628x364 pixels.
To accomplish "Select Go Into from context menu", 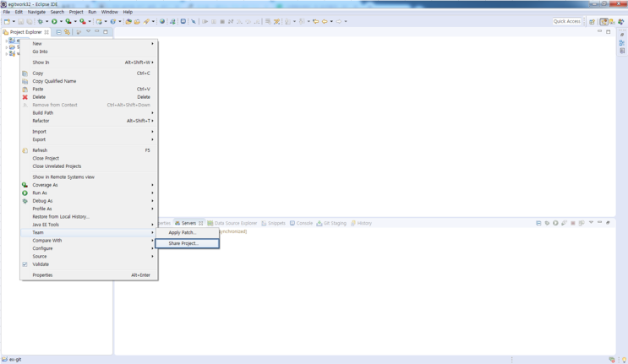I will (x=89, y=52).
